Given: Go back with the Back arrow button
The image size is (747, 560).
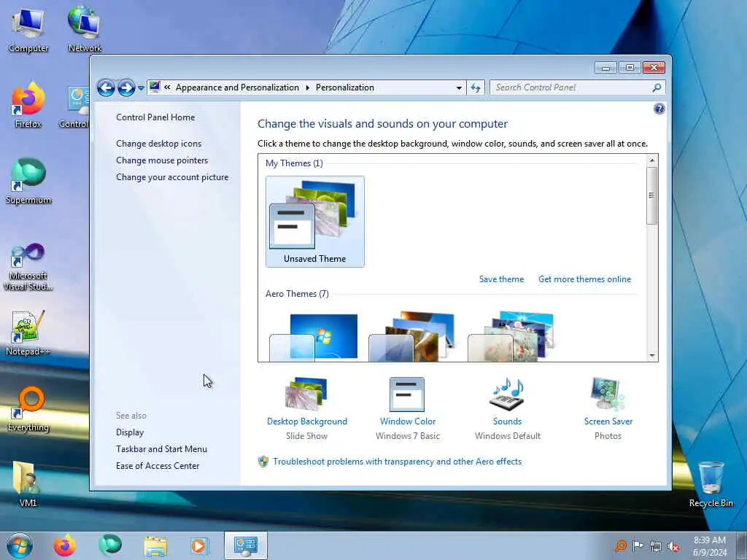Looking at the screenshot, I should click(106, 87).
